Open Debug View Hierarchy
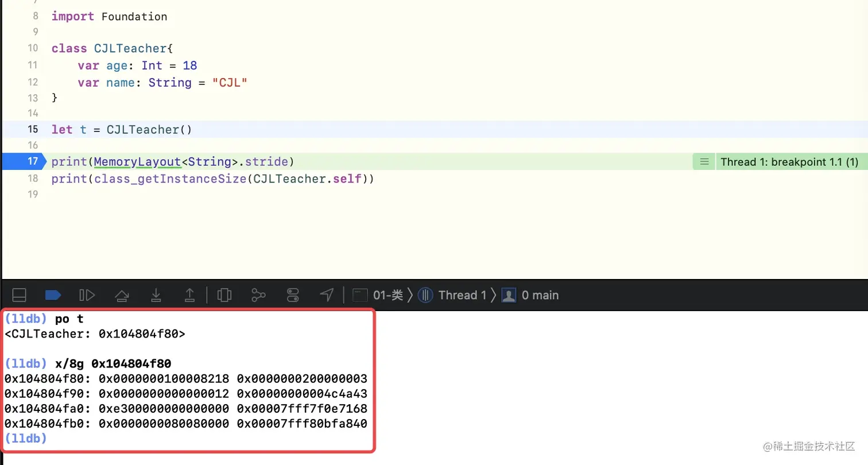868x465 pixels. point(224,295)
